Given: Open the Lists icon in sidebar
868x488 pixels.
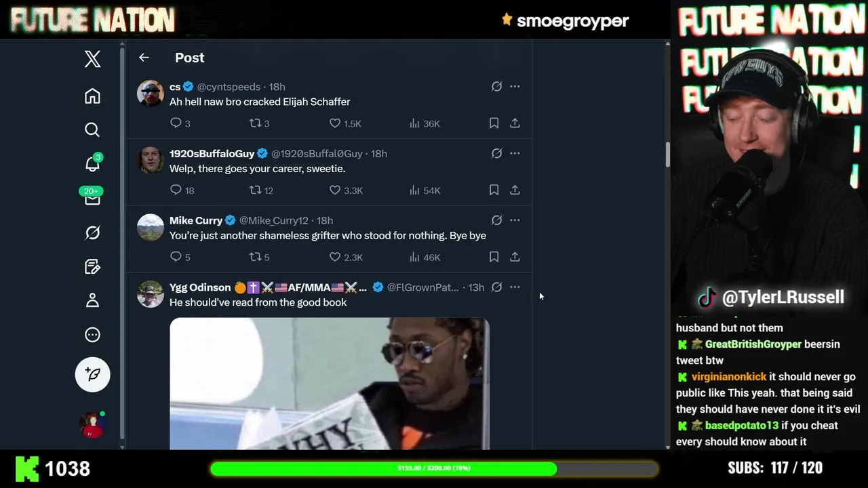Looking at the screenshot, I should [92, 266].
